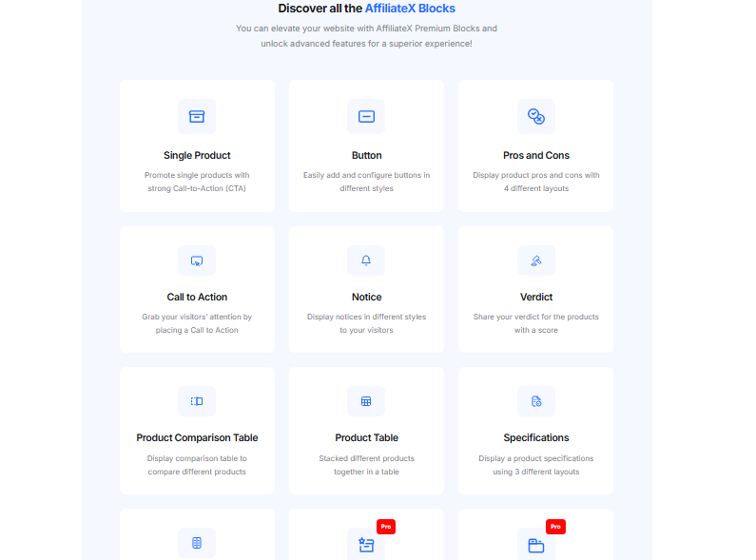Image resolution: width=756 pixels, height=560 pixels.
Task: Select the Product Table title
Action: point(366,437)
